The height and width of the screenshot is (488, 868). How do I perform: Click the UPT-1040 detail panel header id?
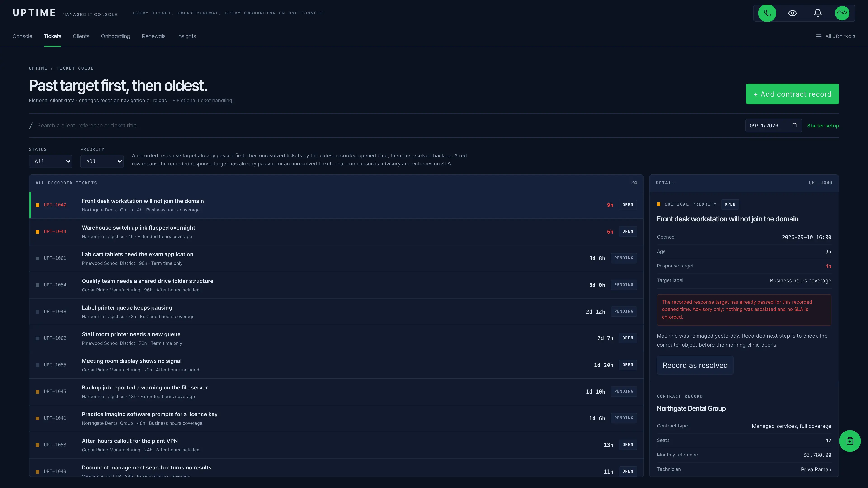point(820,183)
